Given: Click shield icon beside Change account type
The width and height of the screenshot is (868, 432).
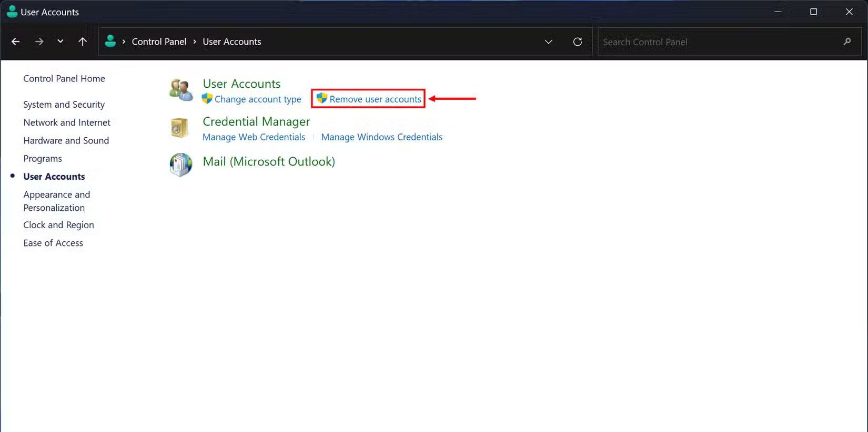Looking at the screenshot, I should pyautogui.click(x=207, y=98).
